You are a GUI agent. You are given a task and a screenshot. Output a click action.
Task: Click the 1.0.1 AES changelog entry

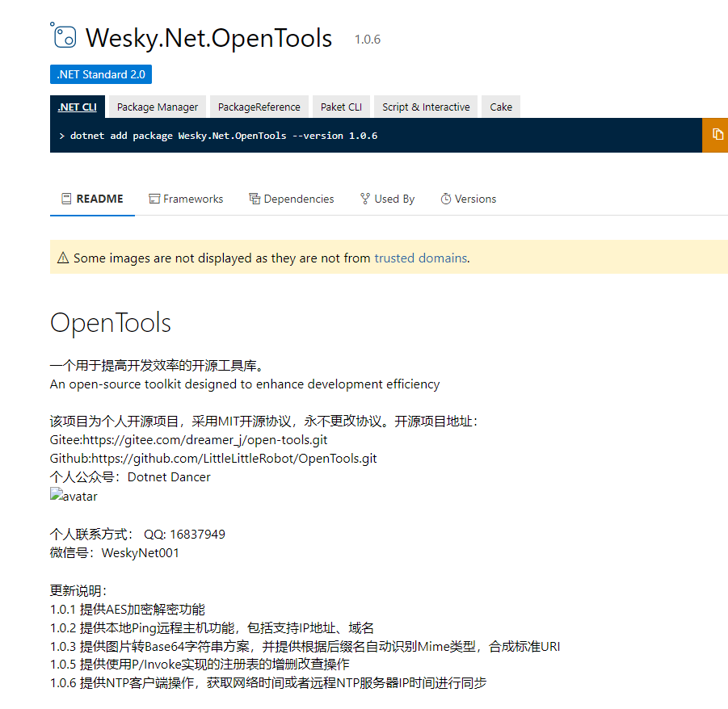[x=128, y=609]
